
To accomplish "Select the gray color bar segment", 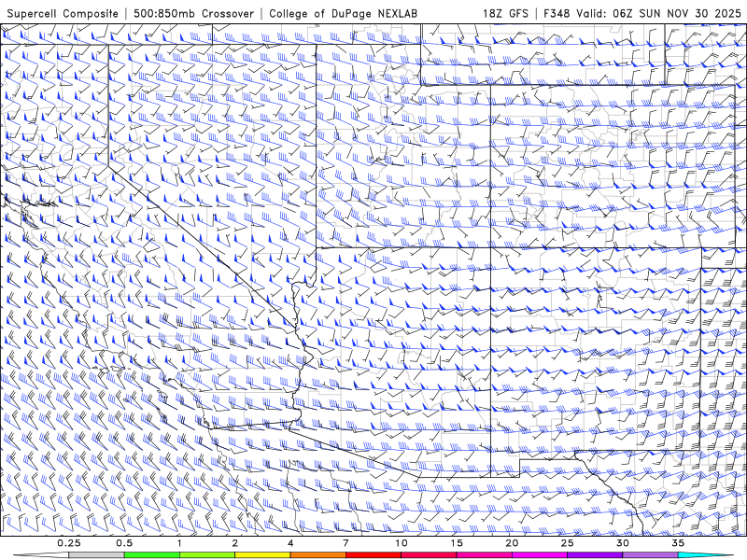I will pos(97,555).
